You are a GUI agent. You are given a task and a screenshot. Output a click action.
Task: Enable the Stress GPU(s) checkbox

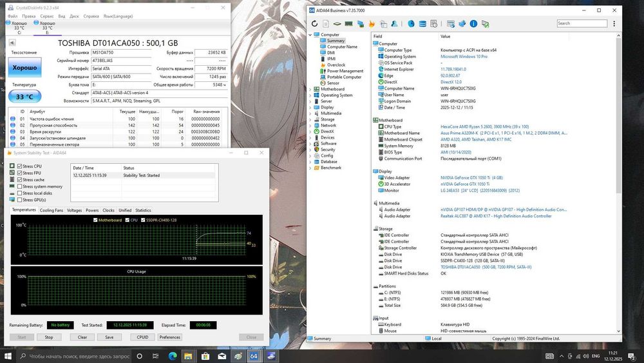[x=20, y=200]
